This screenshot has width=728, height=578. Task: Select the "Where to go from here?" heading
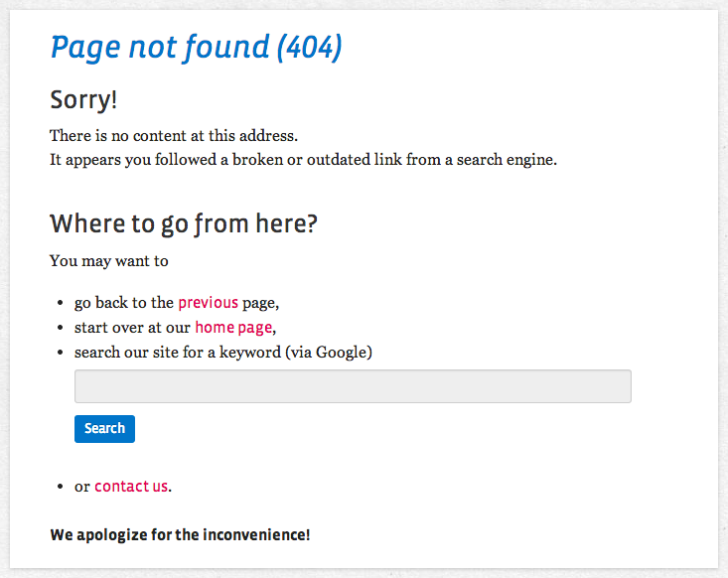(184, 223)
